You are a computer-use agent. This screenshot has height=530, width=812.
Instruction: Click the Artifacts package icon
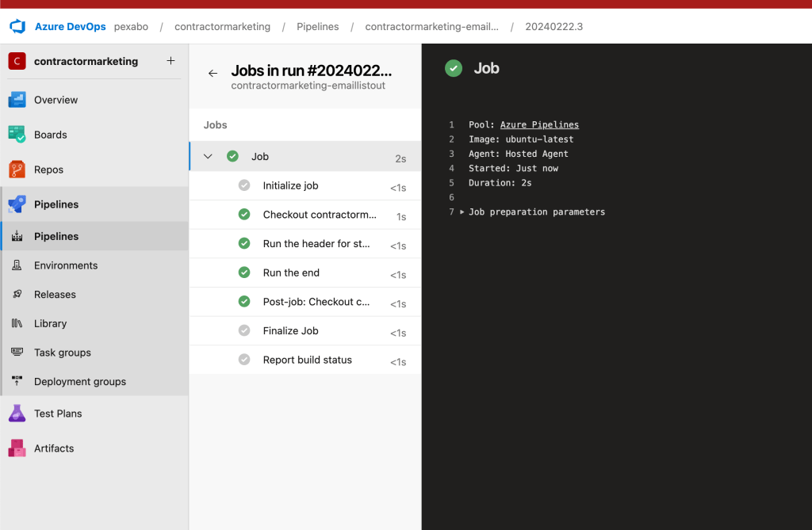pos(17,448)
